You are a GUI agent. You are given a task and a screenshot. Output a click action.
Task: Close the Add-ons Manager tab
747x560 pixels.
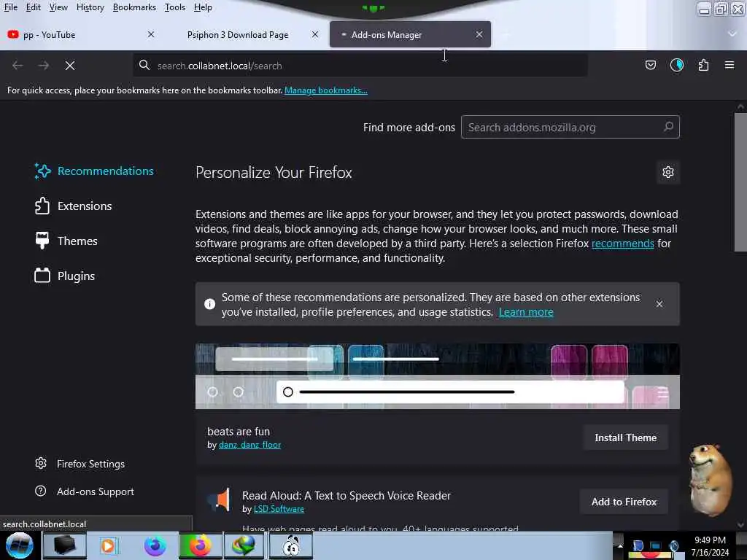click(479, 34)
